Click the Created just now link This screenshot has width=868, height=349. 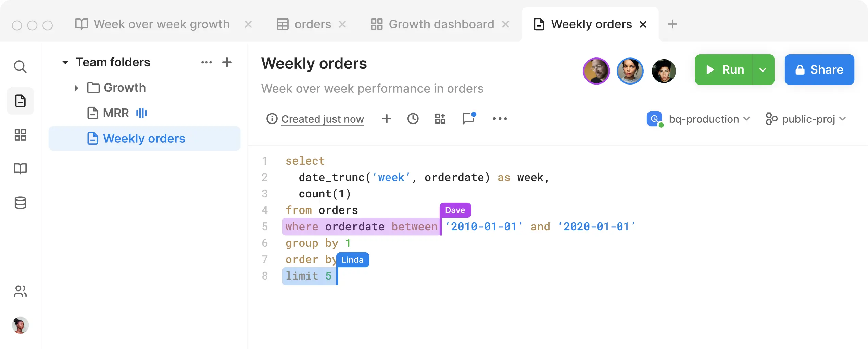click(322, 119)
